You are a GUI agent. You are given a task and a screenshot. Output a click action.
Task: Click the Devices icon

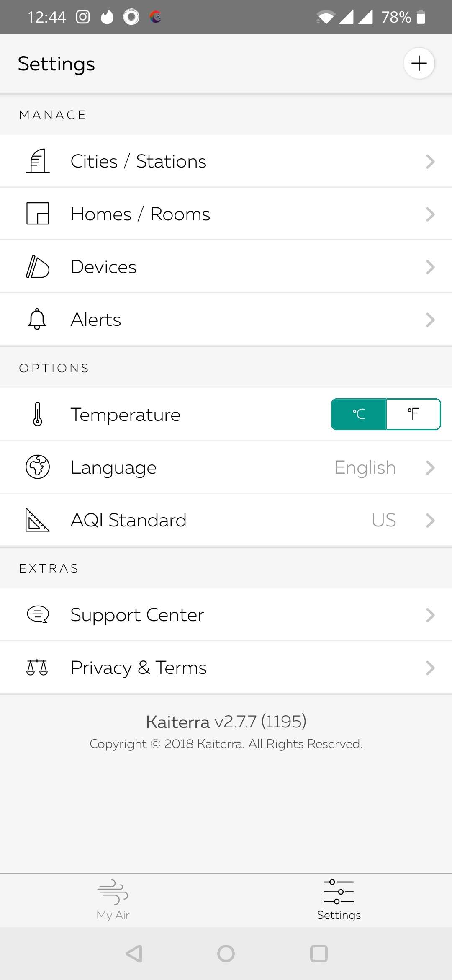38,267
